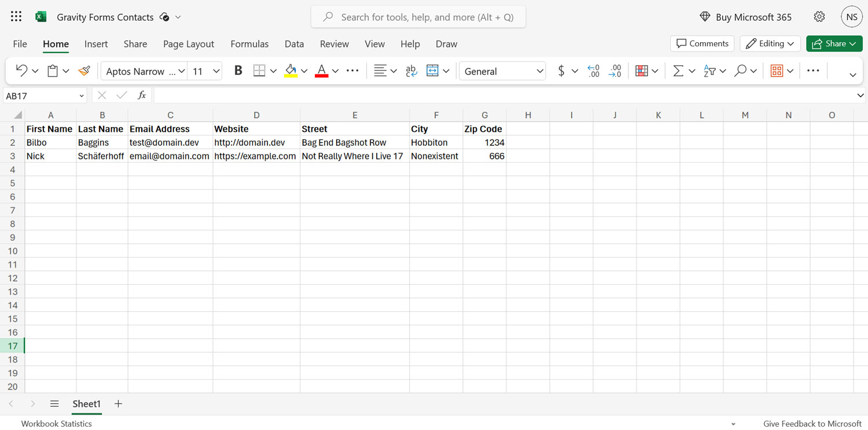Click the AutoSum sigma icon

click(x=678, y=71)
